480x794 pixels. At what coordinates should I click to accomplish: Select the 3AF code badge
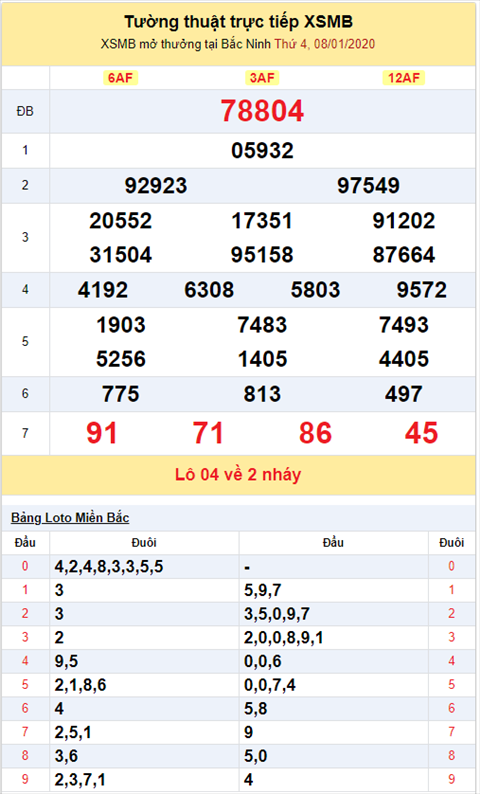(x=262, y=78)
